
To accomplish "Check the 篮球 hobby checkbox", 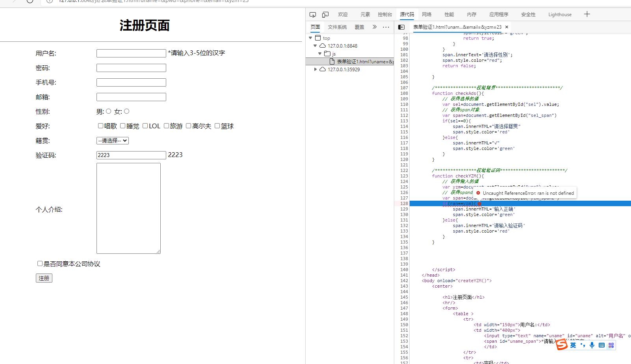I will point(217,126).
